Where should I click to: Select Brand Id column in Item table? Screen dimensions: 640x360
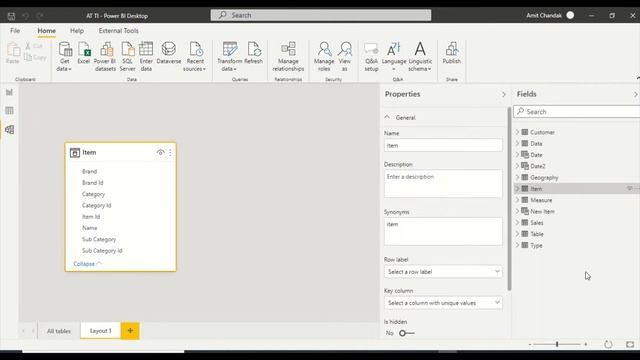coord(93,183)
